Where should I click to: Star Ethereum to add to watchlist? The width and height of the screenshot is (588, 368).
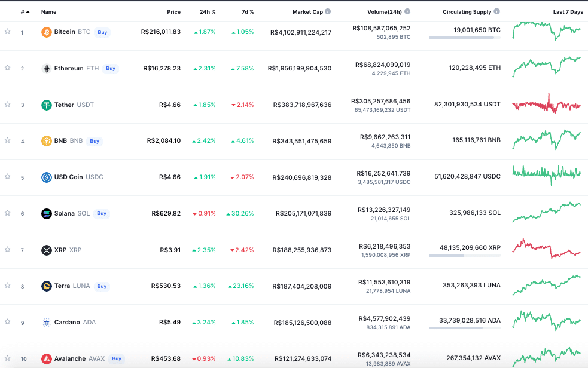[8, 68]
